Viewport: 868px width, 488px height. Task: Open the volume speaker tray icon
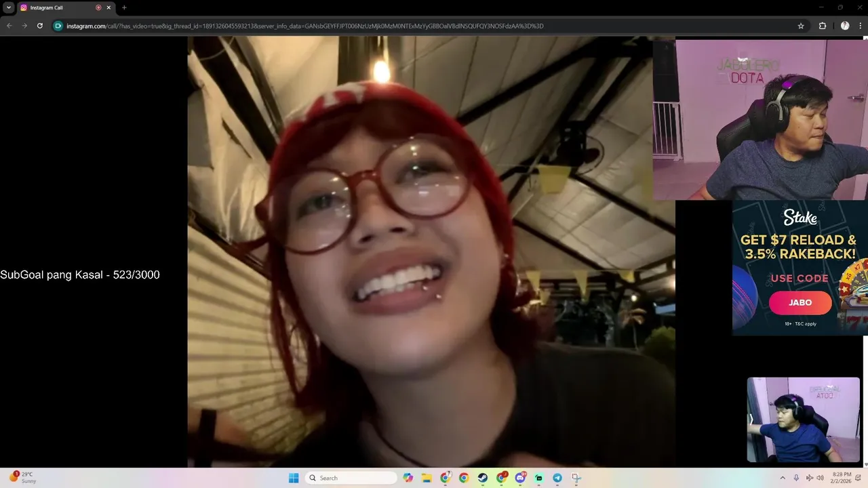tap(821, 478)
